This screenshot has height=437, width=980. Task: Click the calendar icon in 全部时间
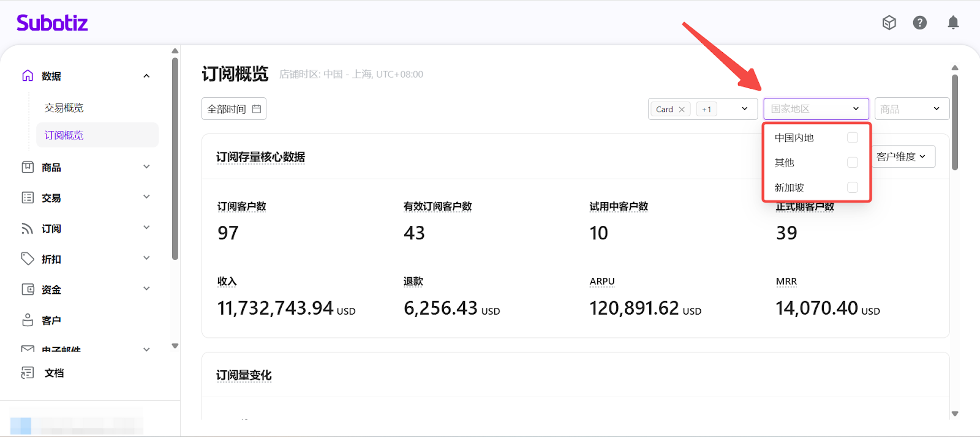tap(257, 109)
